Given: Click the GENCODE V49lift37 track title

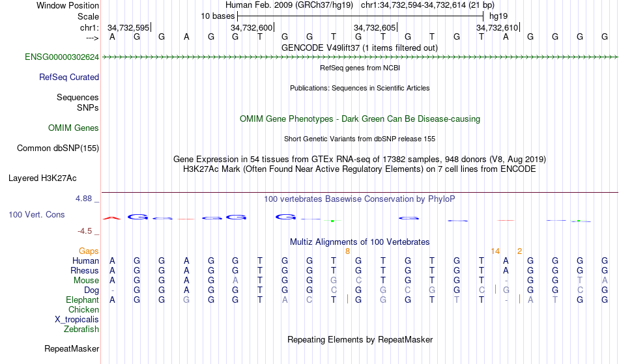Looking at the screenshot, I should click(360, 48).
